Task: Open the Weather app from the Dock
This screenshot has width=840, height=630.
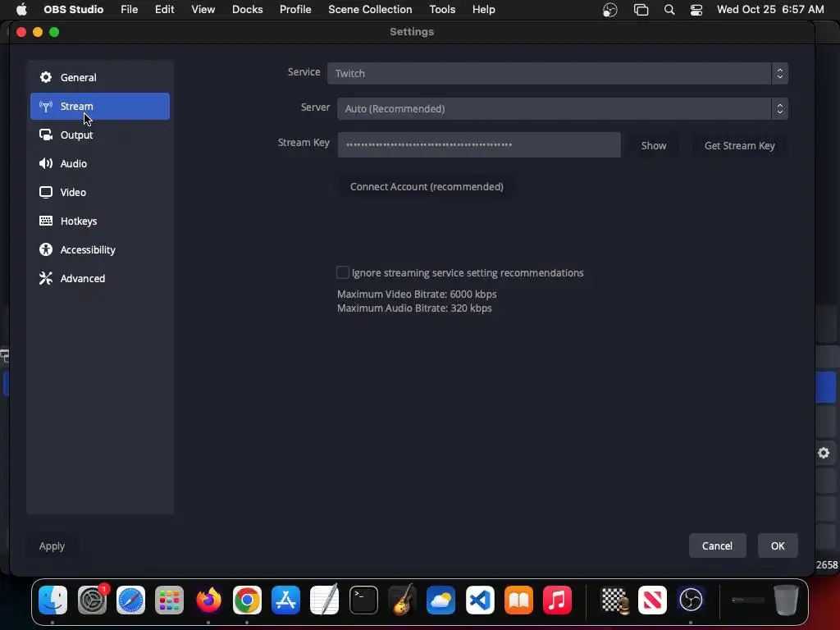Action: pyautogui.click(x=441, y=600)
